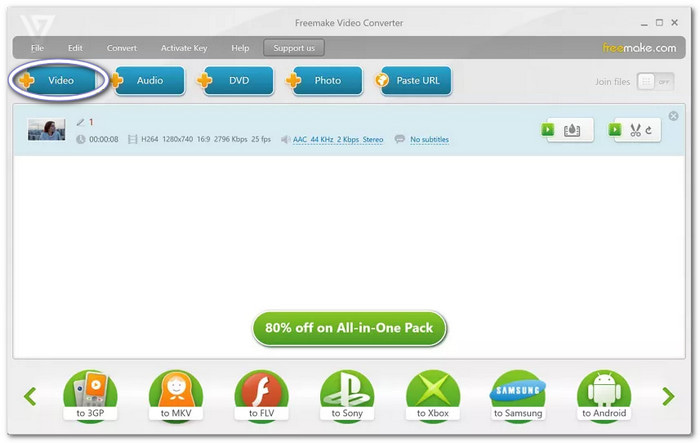Image resolution: width=700 pixels, height=443 pixels.
Task: Choose the to Android output preset
Action: (604, 396)
